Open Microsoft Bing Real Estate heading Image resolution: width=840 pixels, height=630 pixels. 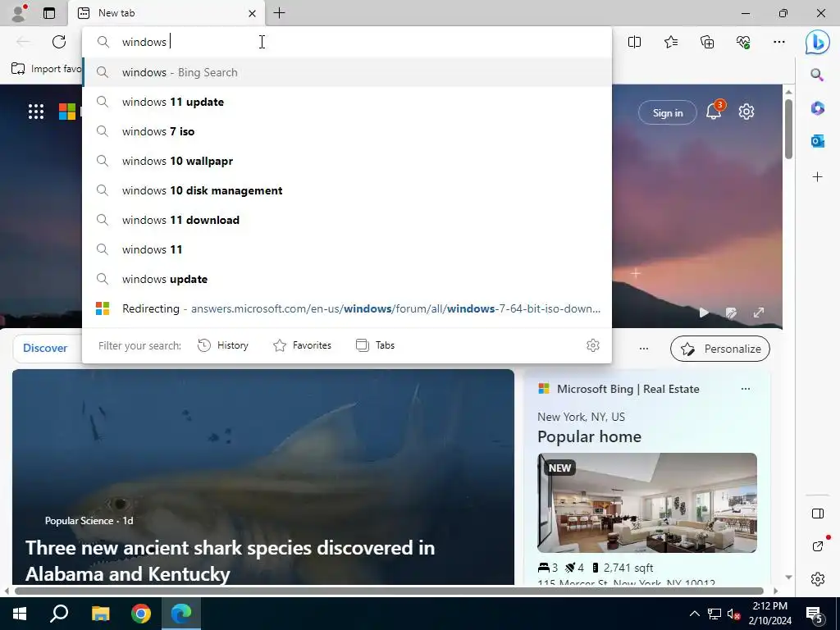coord(628,389)
